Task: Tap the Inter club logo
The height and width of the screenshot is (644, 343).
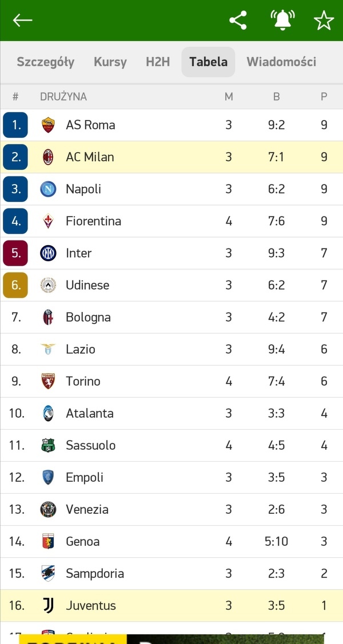Action: [49, 253]
